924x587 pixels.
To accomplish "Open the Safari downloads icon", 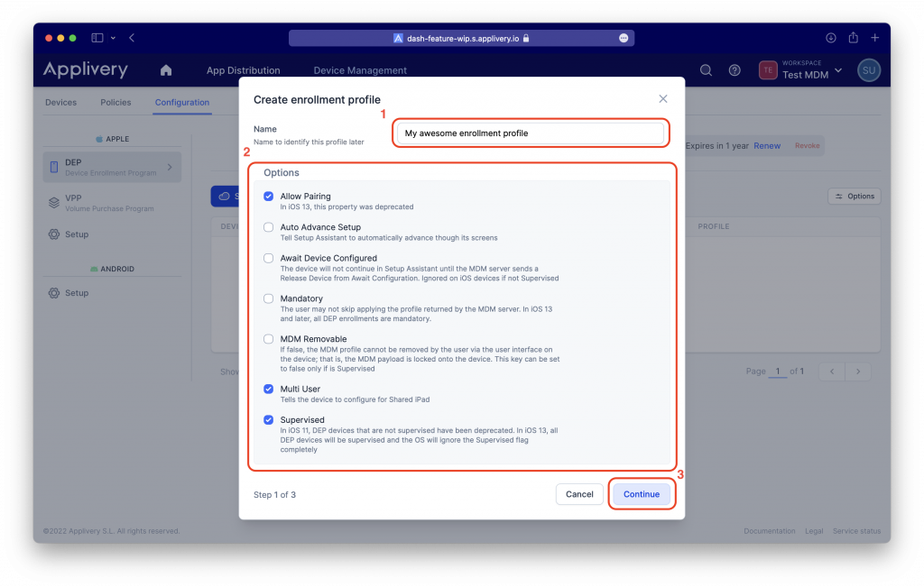I will point(831,38).
